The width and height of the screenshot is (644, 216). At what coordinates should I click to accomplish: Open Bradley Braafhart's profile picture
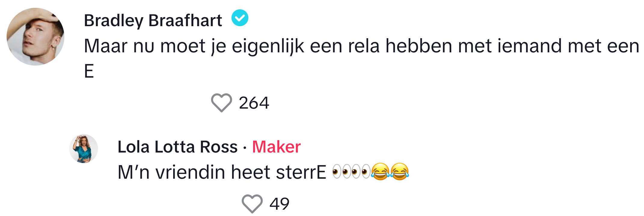tap(35, 37)
